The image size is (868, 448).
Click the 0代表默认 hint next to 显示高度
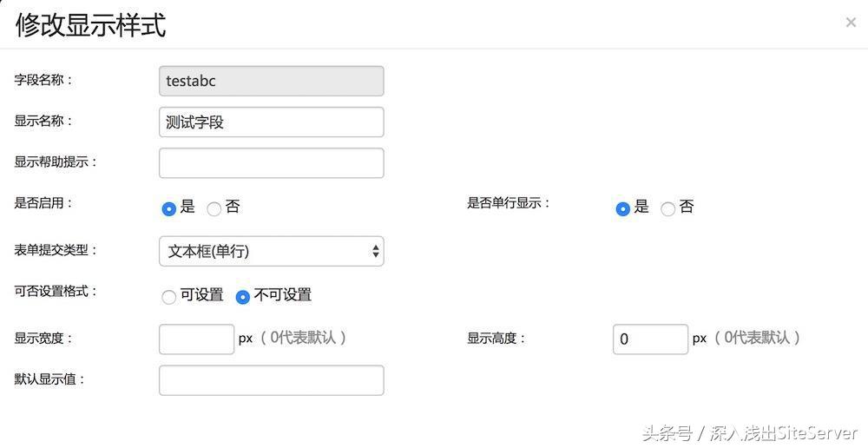click(x=757, y=337)
